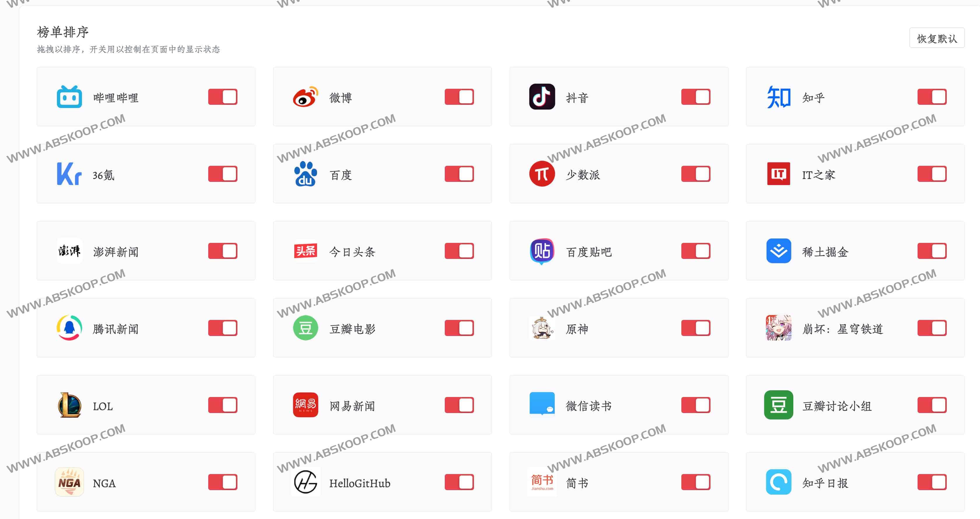Turn off the 原神 toggle switch
This screenshot has height=519, width=980.
(695, 328)
